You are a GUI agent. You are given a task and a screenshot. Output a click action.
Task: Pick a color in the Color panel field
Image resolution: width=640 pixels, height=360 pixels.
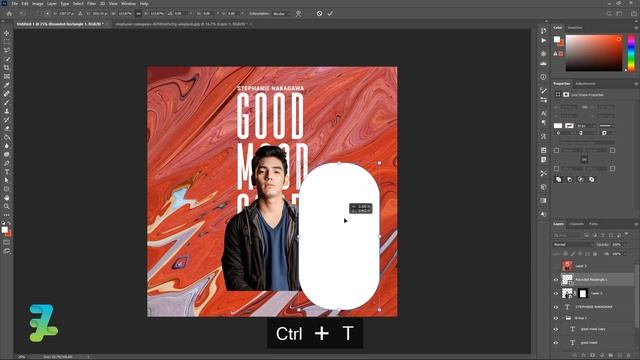tap(593, 53)
